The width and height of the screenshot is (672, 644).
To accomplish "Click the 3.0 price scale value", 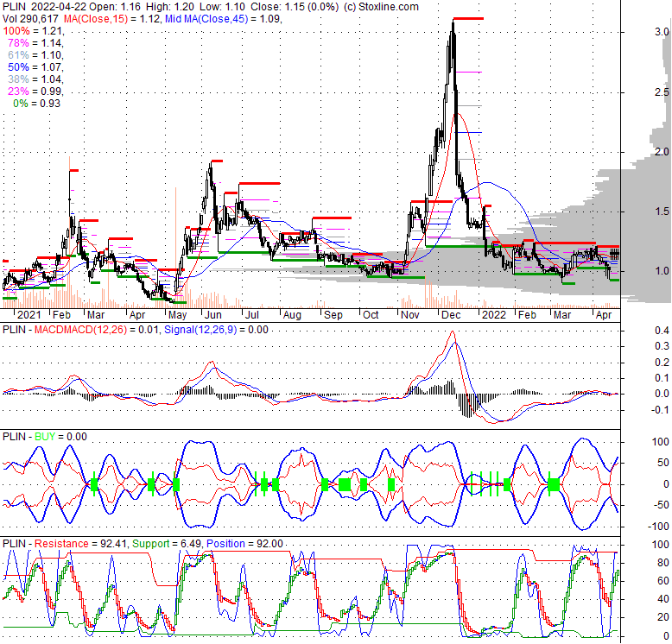I will 662,32.
